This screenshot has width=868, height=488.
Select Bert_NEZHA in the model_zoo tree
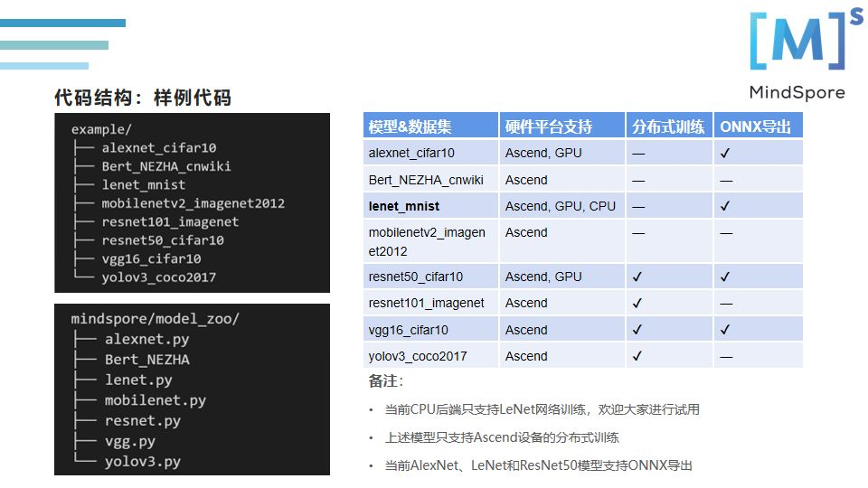point(147,360)
